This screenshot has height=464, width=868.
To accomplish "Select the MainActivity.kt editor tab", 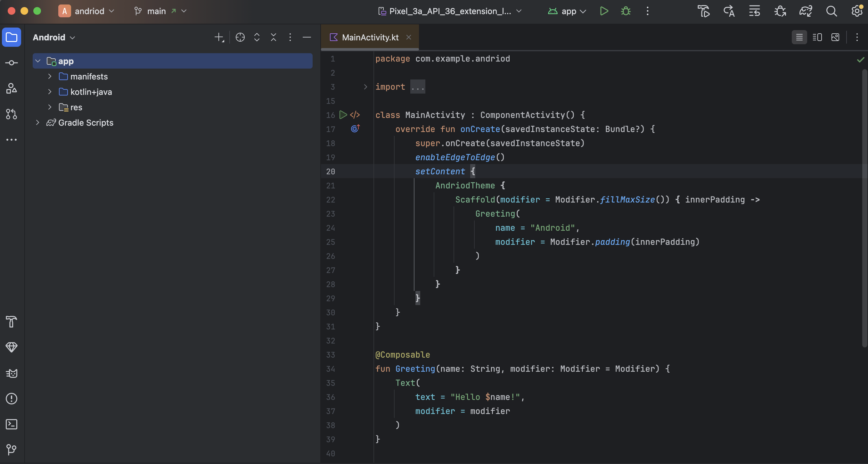I will point(370,37).
